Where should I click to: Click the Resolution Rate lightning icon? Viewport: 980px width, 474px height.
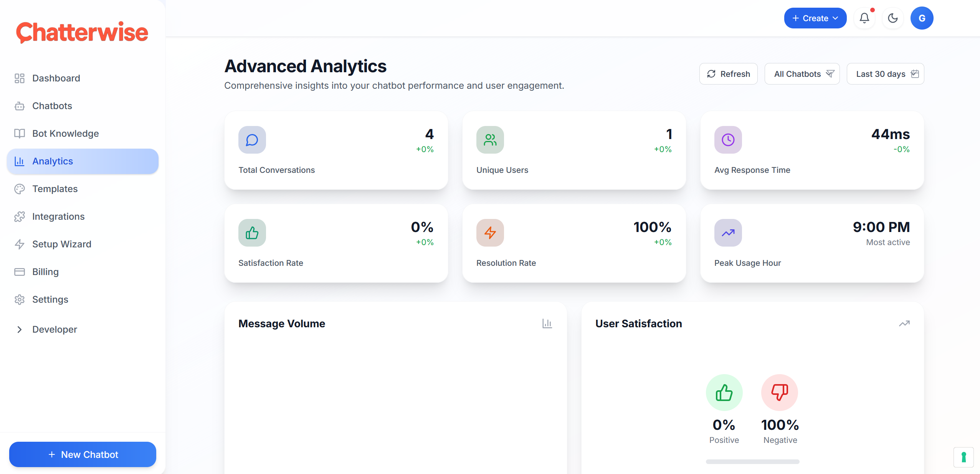point(490,233)
